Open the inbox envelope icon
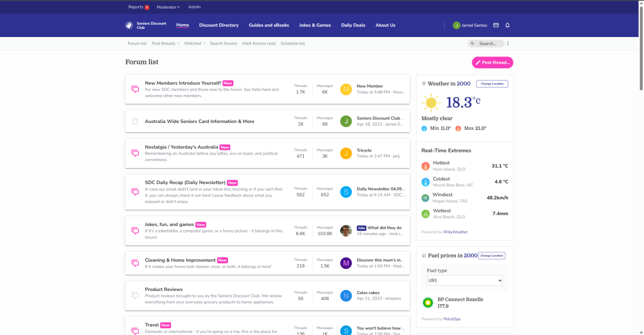 click(496, 25)
